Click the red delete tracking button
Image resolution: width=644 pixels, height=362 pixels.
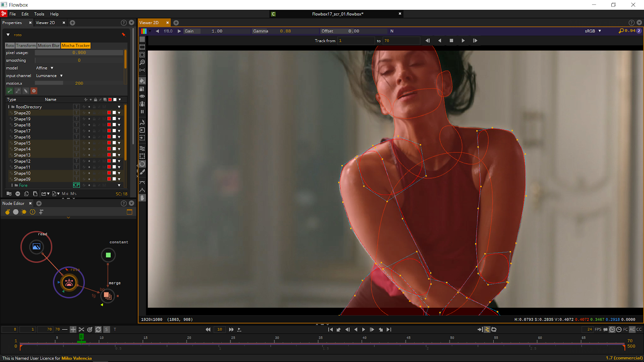pyautogui.click(x=34, y=91)
